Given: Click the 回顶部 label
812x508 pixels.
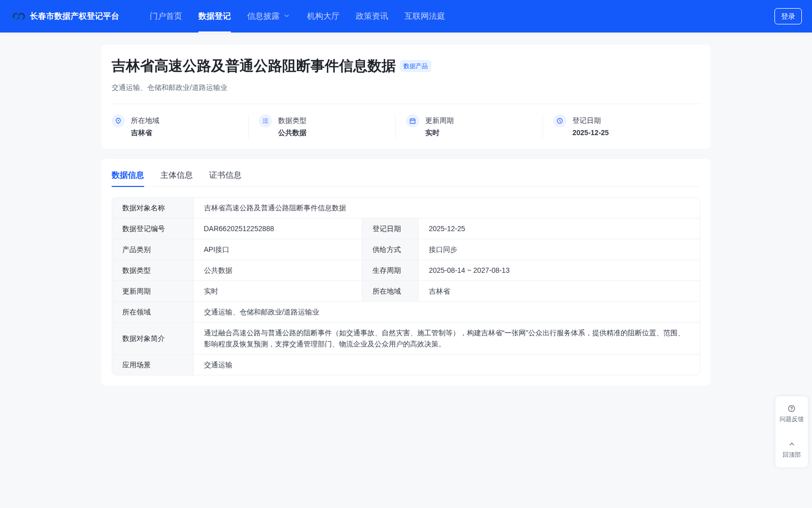Looking at the screenshot, I should (x=792, y=455).
